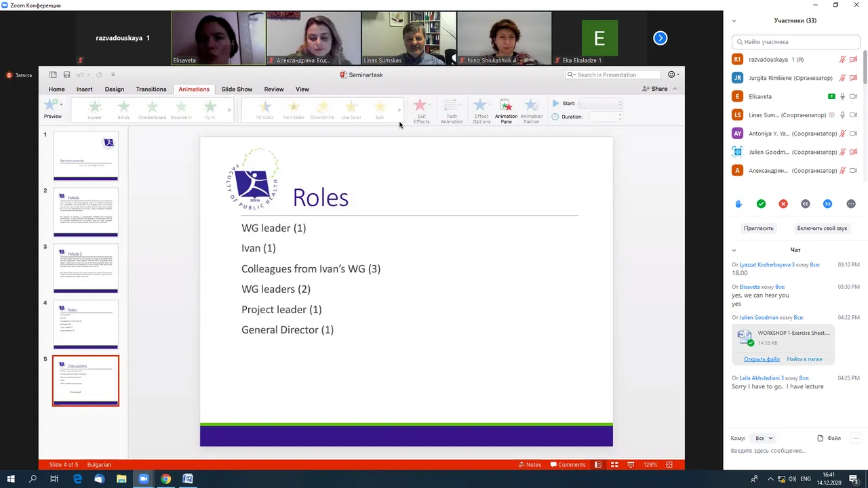The image size is (868, 488).
Task: Toggle Elisaveta's microphone icon in list
Action: (x=843, y=96)
